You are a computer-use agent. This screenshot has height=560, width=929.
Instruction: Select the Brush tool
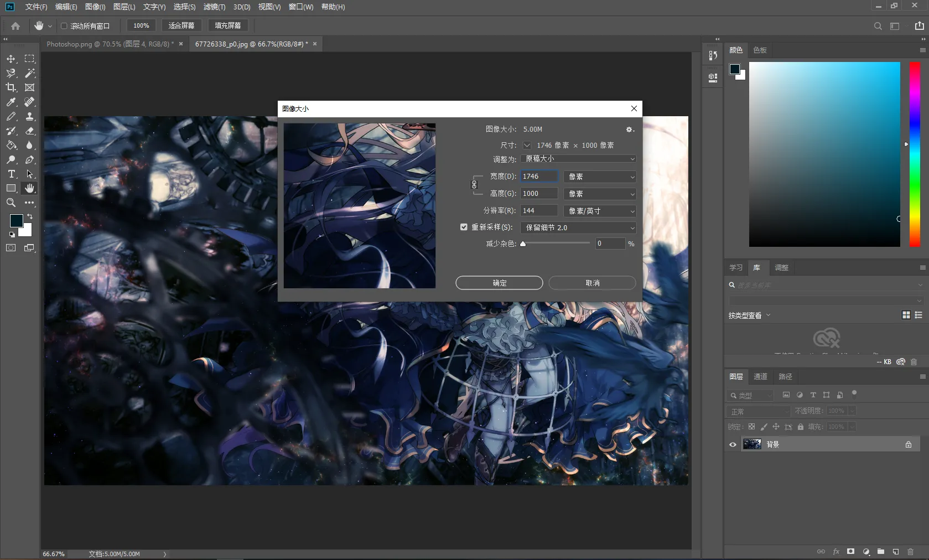click(x=11, y=116)
